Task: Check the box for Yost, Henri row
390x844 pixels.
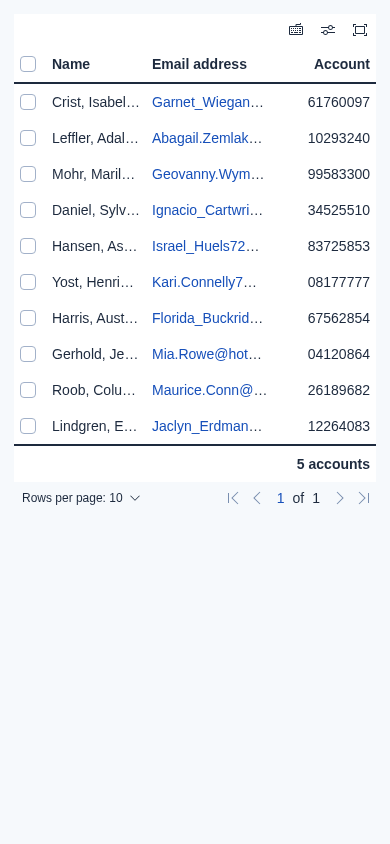Action: click(28, 282)
